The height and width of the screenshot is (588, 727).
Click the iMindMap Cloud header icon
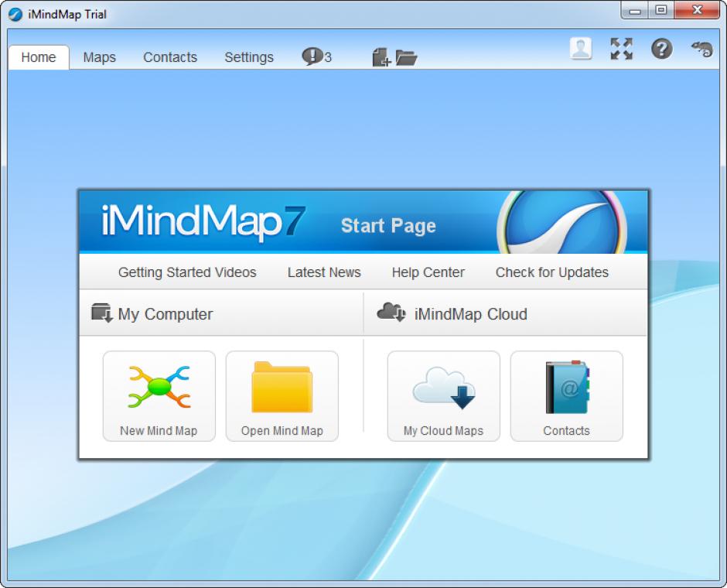pyautogui.click(x=391, y=312)
